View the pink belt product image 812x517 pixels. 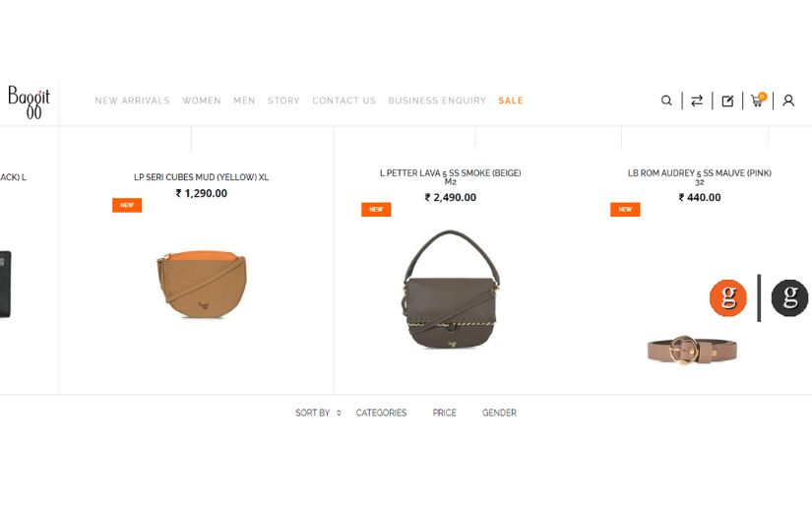point(692,350)
